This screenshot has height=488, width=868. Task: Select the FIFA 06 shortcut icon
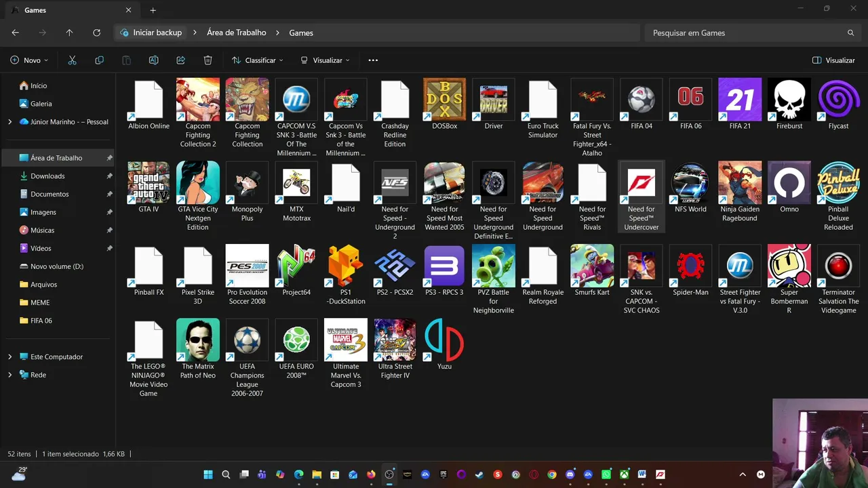coord(690,100)
